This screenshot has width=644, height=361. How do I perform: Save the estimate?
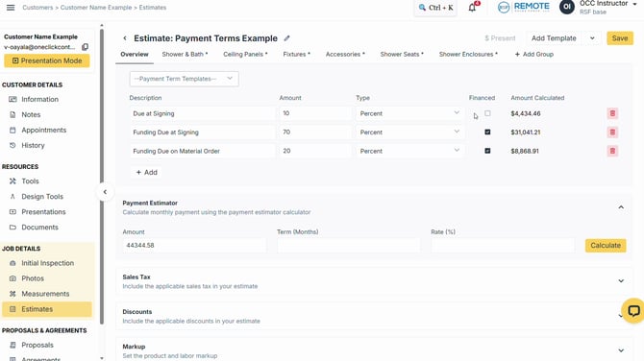point(620,38)
